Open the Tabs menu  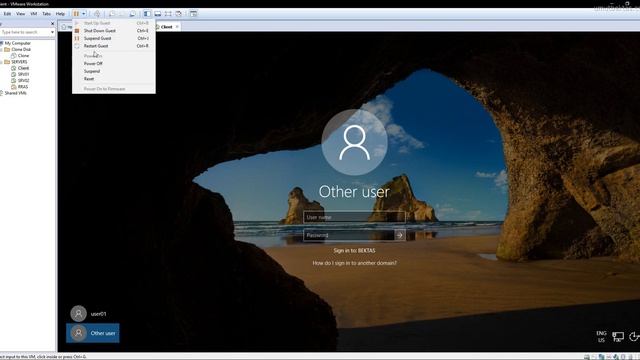[x=47, y=13]
